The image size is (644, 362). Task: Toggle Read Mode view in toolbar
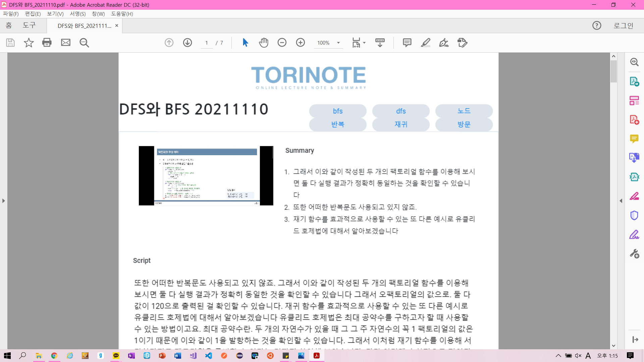[379, 43]
